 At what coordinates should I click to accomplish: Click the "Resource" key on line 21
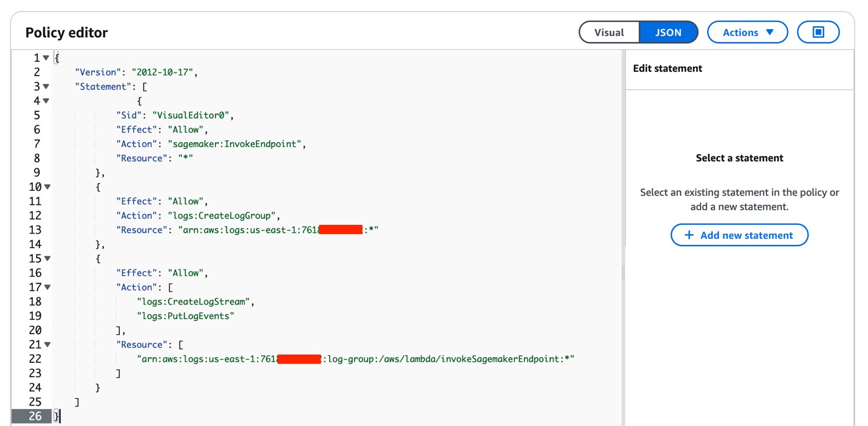[141, 345]
